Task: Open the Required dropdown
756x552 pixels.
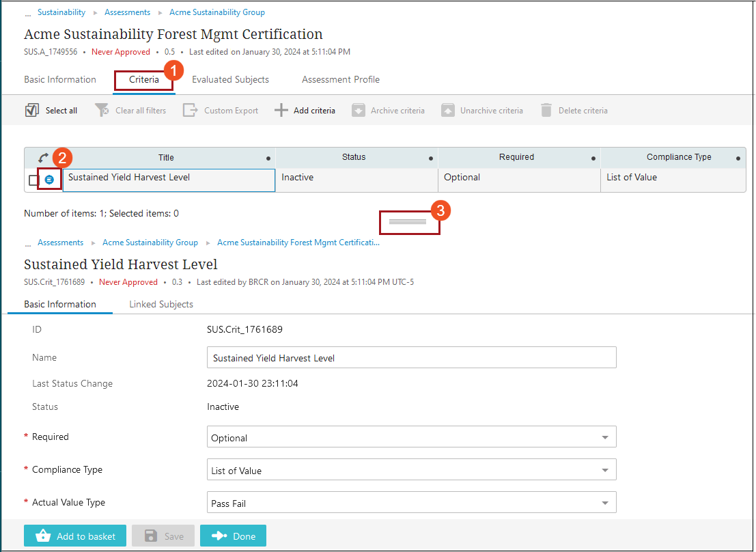Action: pos(411,437)
